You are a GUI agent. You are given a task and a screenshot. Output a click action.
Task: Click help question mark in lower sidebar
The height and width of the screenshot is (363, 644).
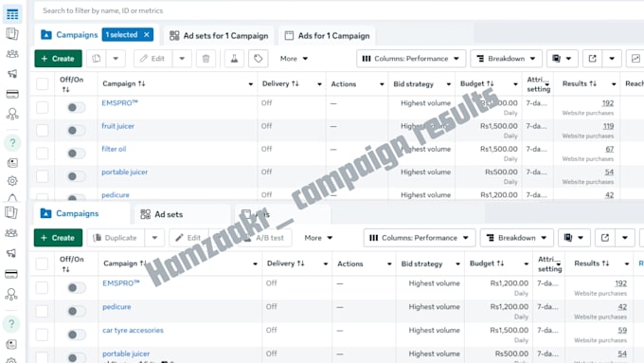(x=11, y=323)
